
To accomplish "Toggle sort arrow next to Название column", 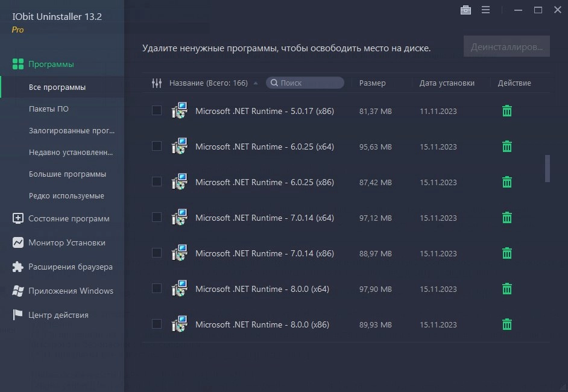I will point(256,83).
